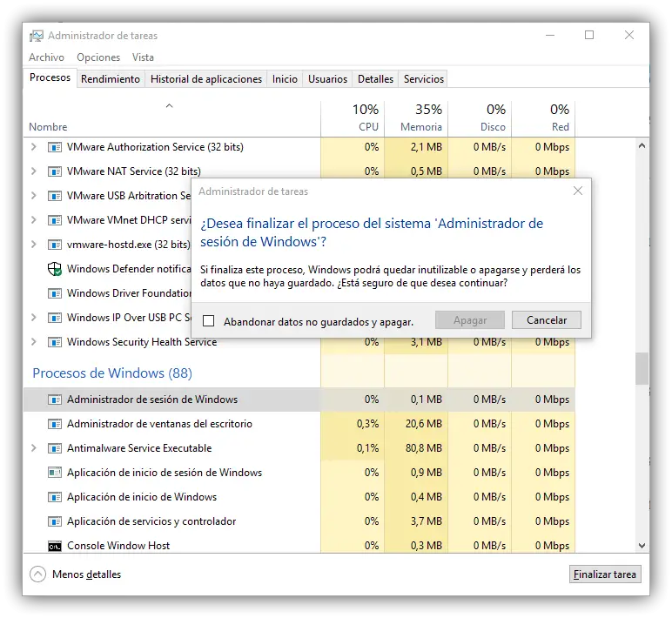Image resolution: width=672 pixels, height=618 pixels.
Task: Sort by the Disco column header
Action: [480, 118]
